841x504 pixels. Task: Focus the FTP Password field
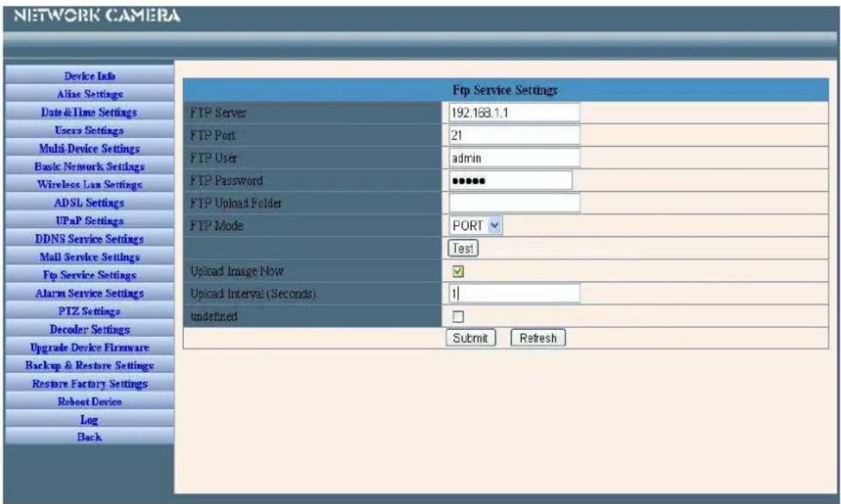(510, 180)
